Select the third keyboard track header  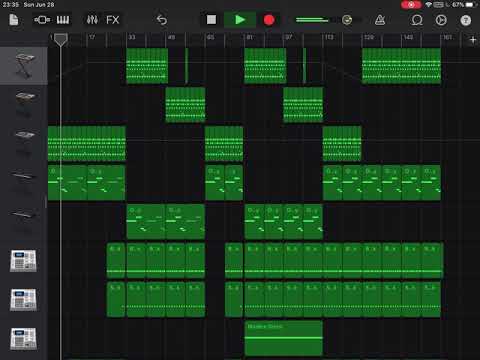pos(24,143)
